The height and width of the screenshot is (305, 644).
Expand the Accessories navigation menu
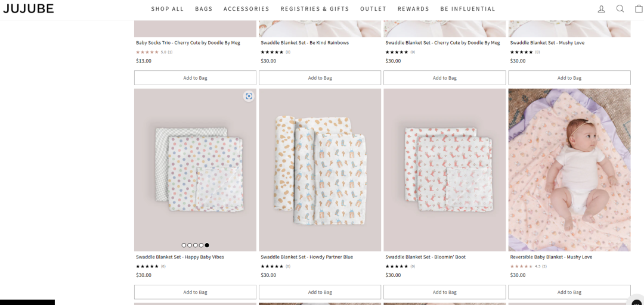(x=246, y=9)
